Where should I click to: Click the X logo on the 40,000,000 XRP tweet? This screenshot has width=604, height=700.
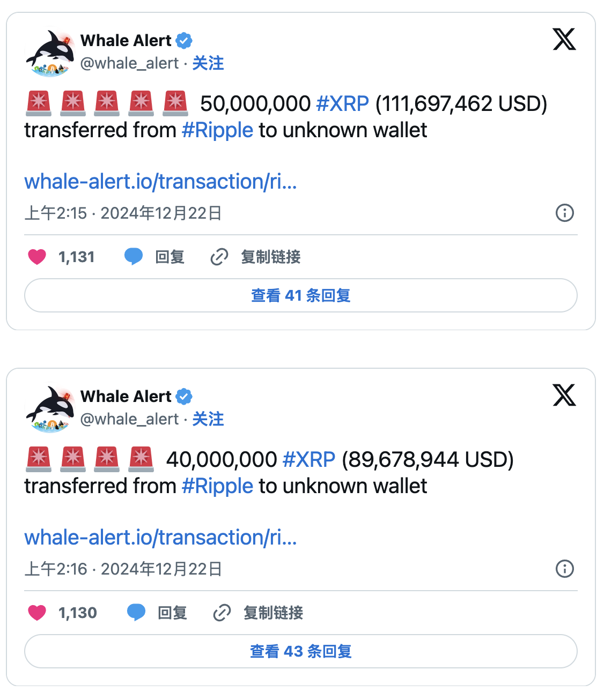(x=564, y=395)
